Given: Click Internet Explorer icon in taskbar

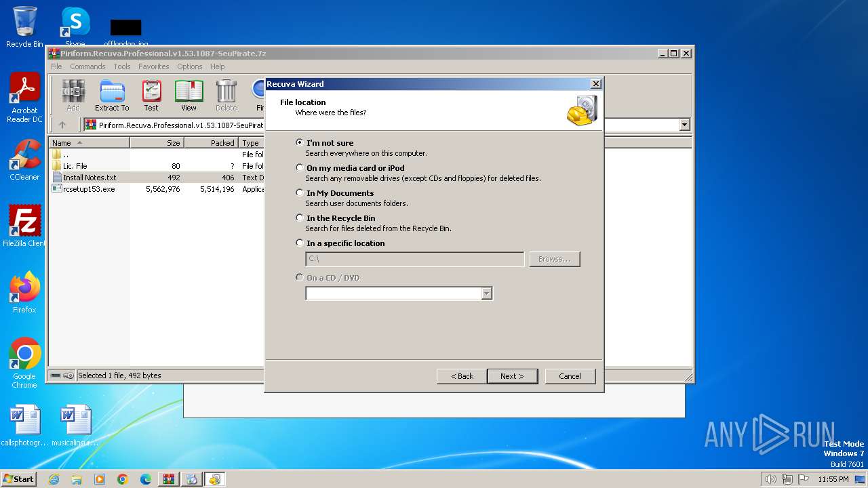Looking at the screenshot, I should pyautogui.click(x=54, y=479).
